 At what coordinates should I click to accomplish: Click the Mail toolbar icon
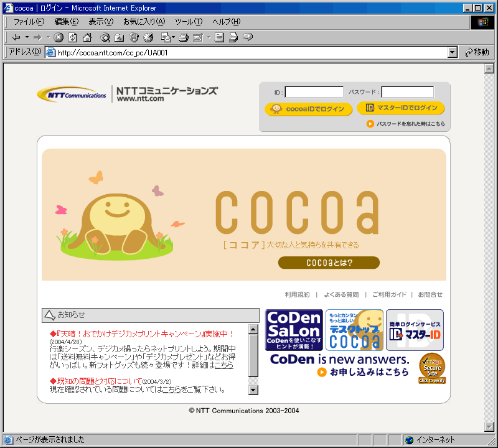(x=167, y=37)
